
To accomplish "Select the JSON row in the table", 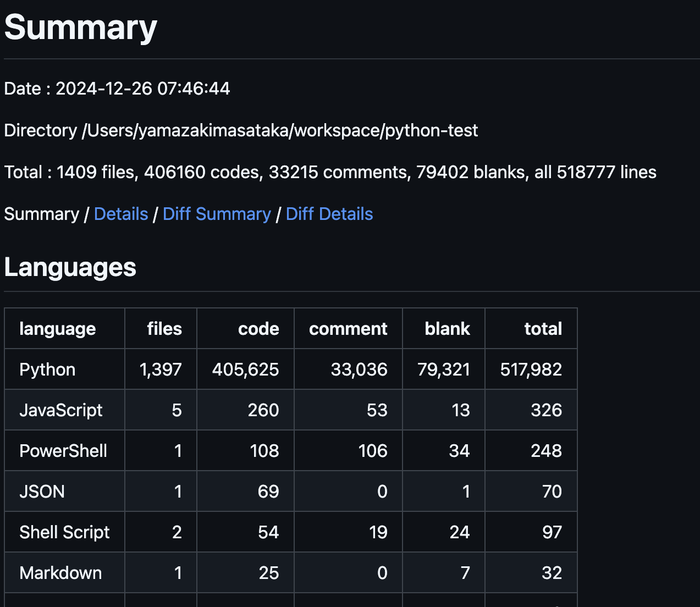I will point(42,491).
